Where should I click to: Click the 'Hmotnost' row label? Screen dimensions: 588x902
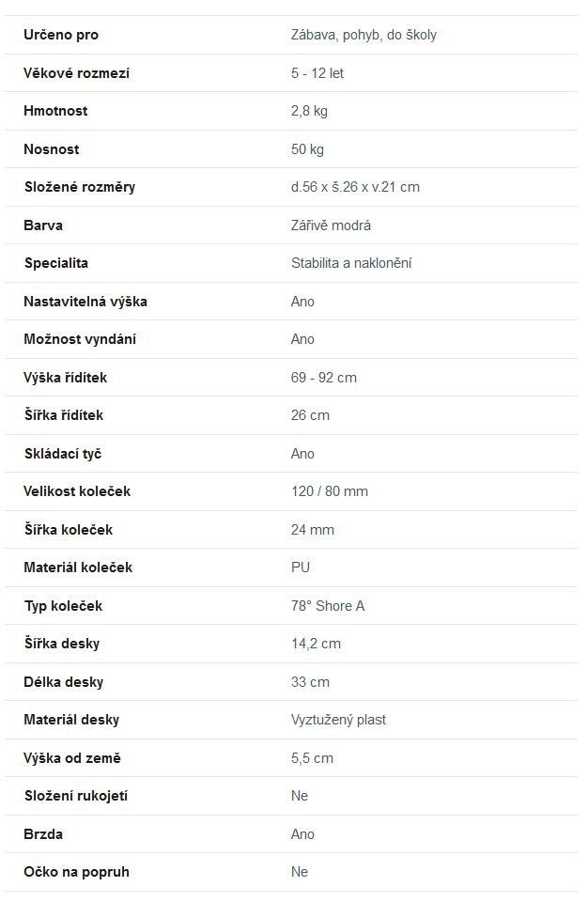point(55,111)
